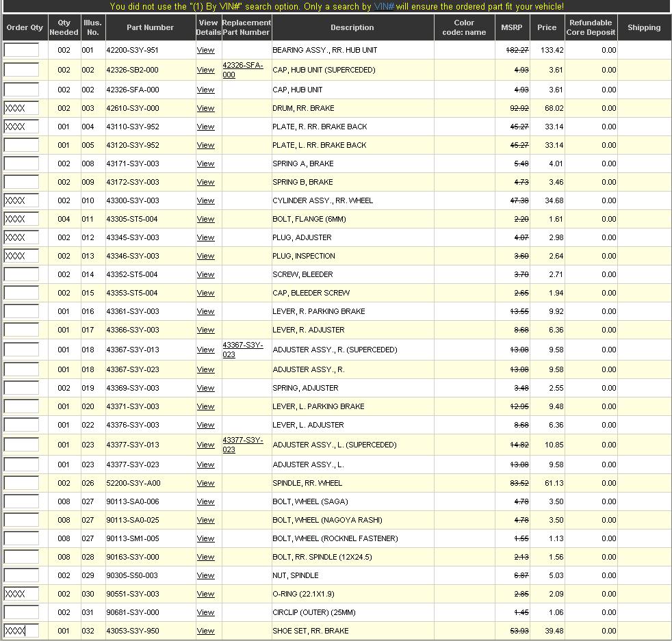View details for CAP, BLEEDER SCREW
Viewport: 672px width, 641px height.
click(205, 293)
